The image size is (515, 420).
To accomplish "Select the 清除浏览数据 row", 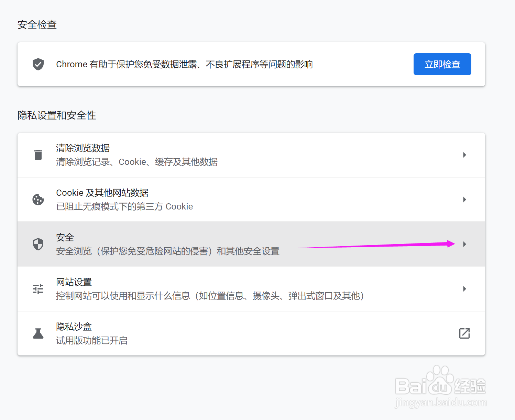I will click(x=241, y=155).
